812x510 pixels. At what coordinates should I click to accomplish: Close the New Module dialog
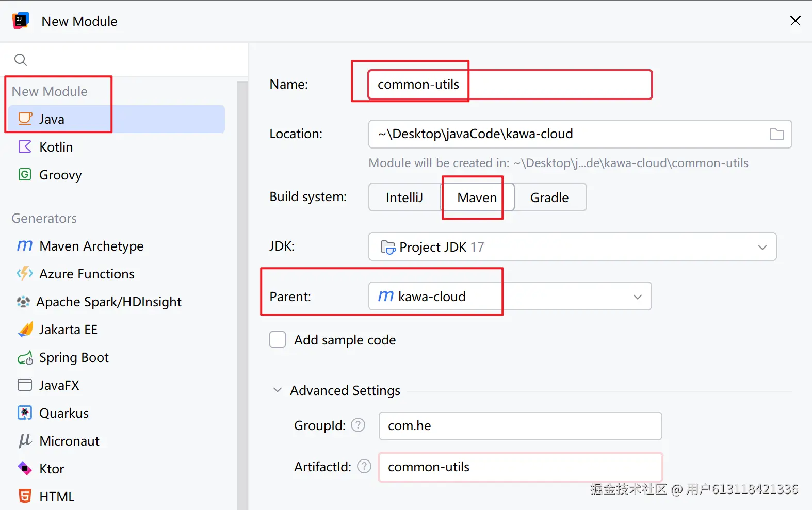coord(795,21)
